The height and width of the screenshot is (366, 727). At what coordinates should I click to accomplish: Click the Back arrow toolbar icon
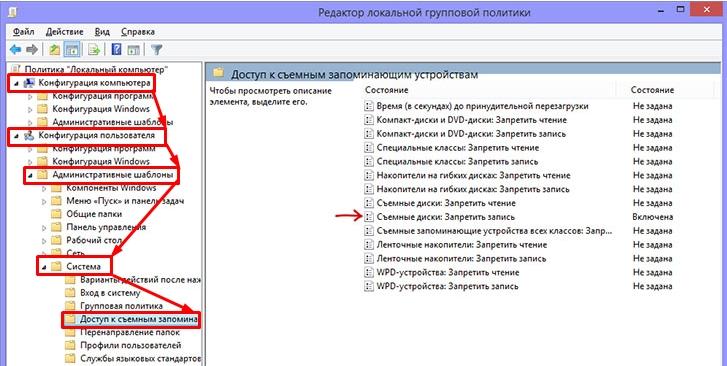16,49
